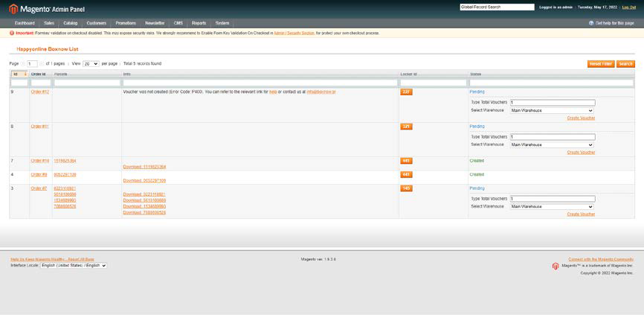Open the Sales menu
Screen dimensions: 644x315
(x=49, y=23)
